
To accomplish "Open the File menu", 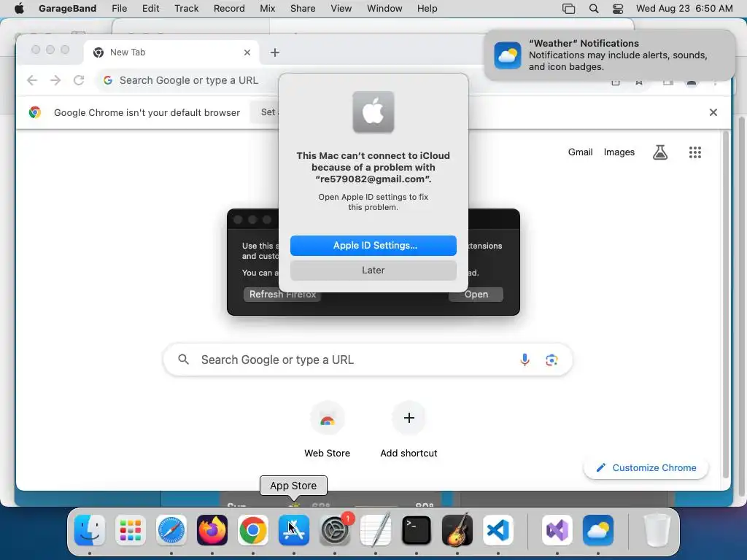I will tap(119, 9).
